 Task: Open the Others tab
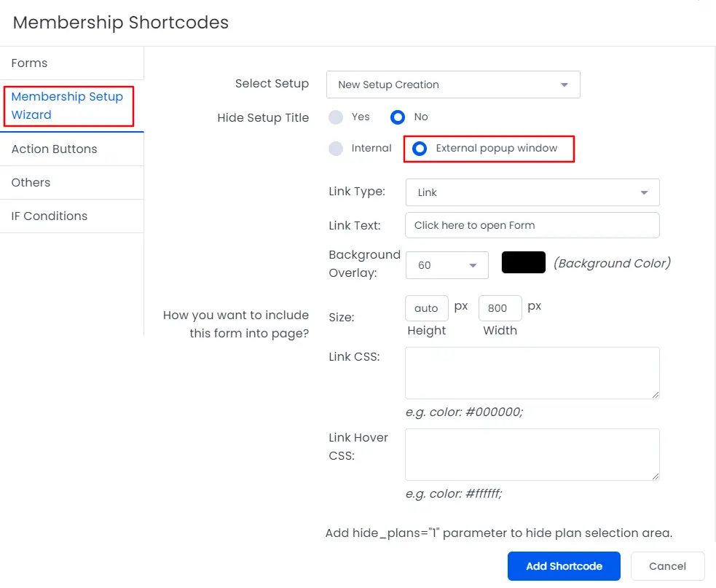pos(71,182)
